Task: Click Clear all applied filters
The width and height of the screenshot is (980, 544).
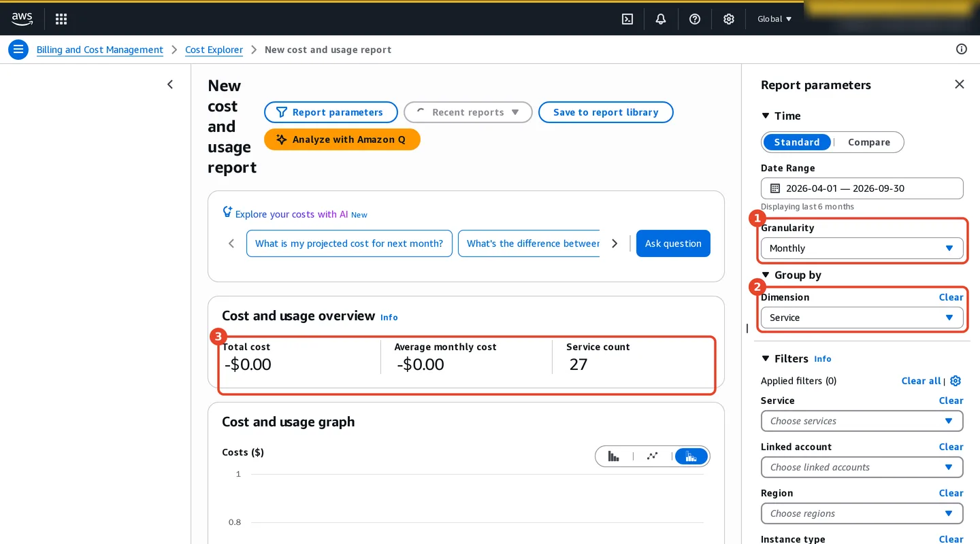Action: 921,381
